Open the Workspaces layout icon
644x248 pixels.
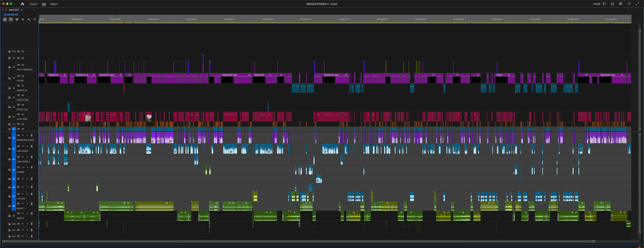[604, 4]
